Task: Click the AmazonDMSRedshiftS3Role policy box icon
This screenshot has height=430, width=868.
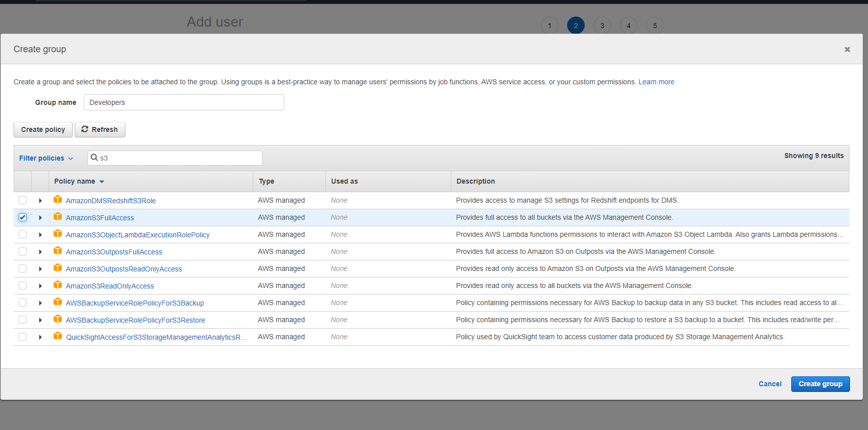Action: 58,200
